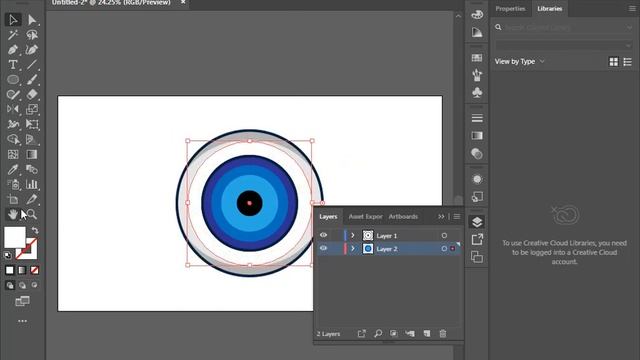The width and height of the screenshot is (640, 360).
Task: Open Edit Toolbar three dots
Action: [x=22, y=321]
